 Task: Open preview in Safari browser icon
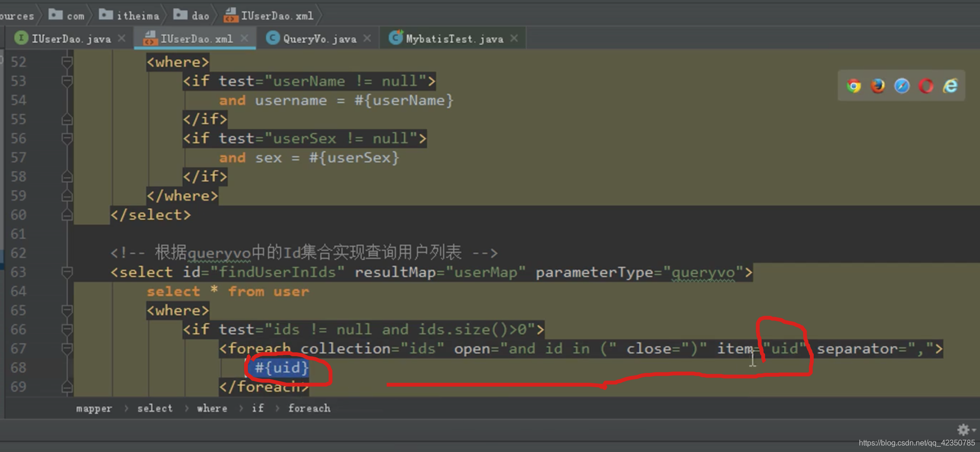click(902, 86)
